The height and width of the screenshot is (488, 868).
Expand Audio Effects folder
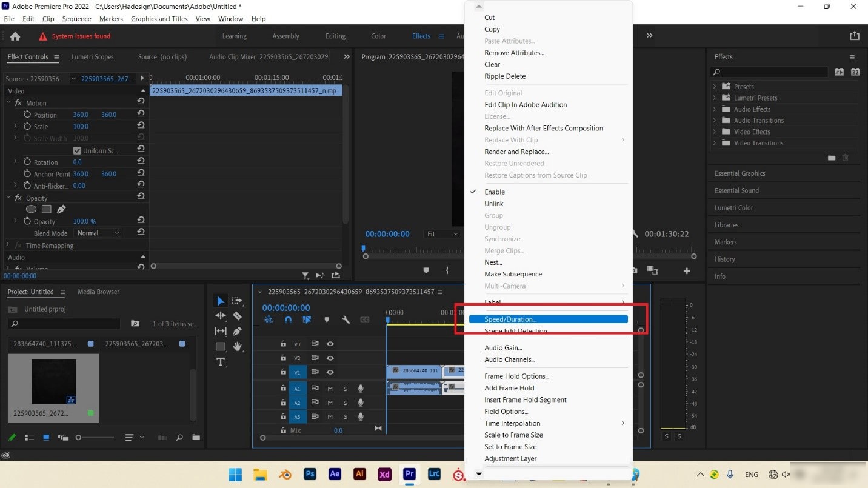pos(715,109)
